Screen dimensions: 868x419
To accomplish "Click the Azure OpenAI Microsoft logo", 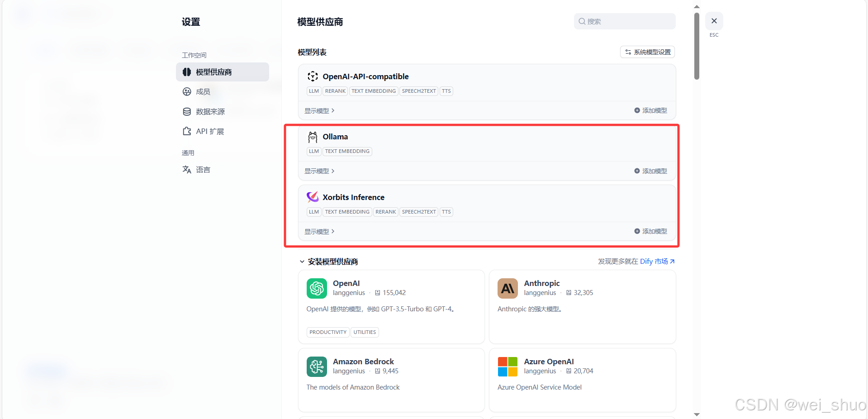I will point(508,367).
